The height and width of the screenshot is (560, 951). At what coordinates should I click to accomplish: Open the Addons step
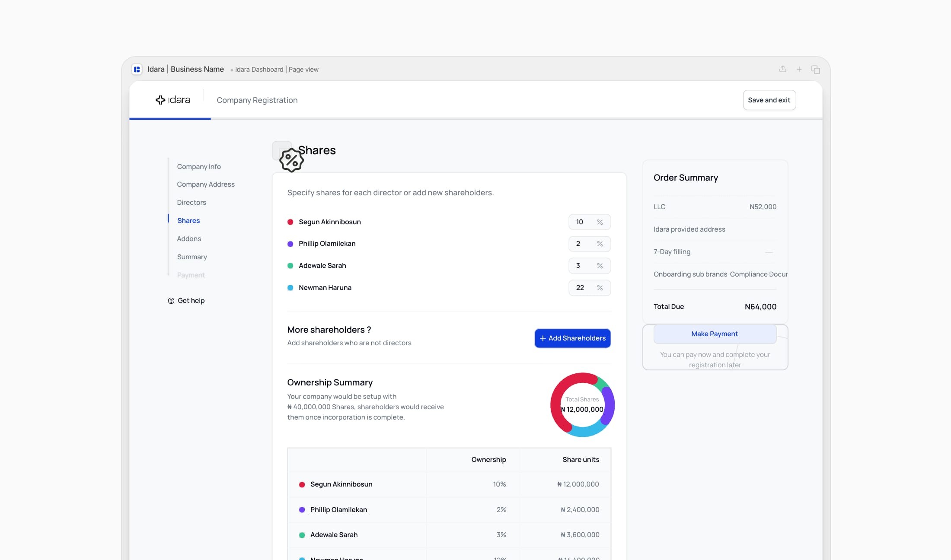click(x=189, y=239)
